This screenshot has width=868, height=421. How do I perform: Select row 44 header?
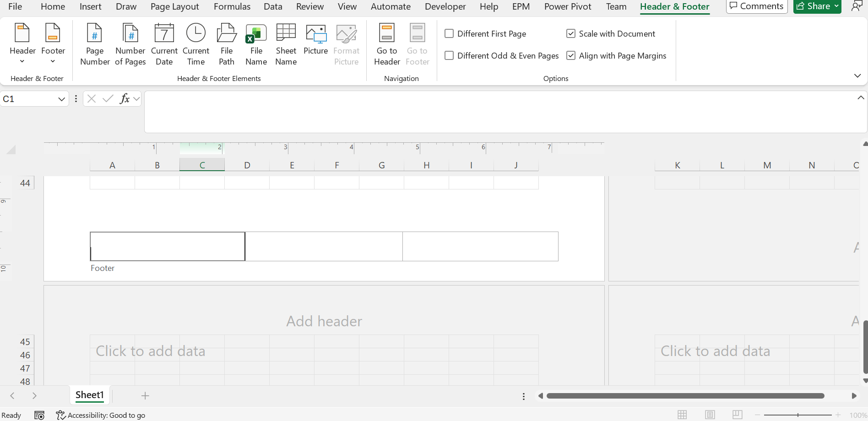coord(25,183)
